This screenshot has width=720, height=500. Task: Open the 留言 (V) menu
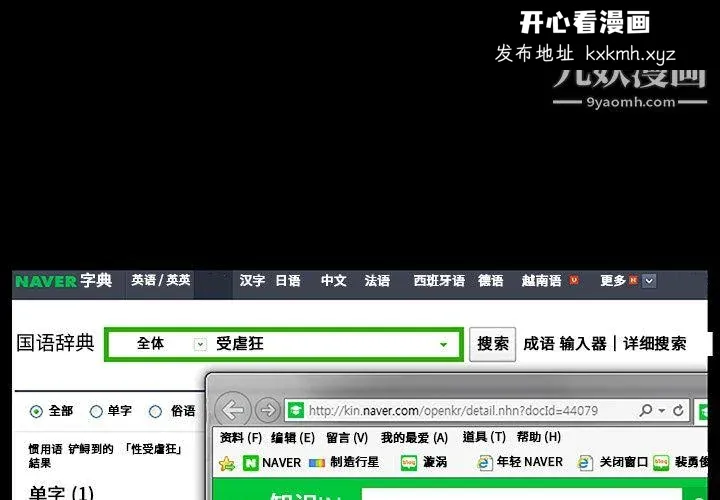click(347, 438)
